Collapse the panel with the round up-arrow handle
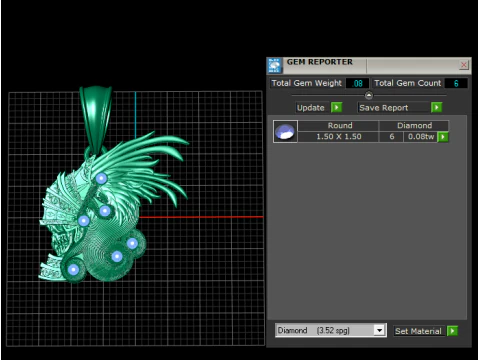Screen dimensions: 480x360 (x=369, y=95)
